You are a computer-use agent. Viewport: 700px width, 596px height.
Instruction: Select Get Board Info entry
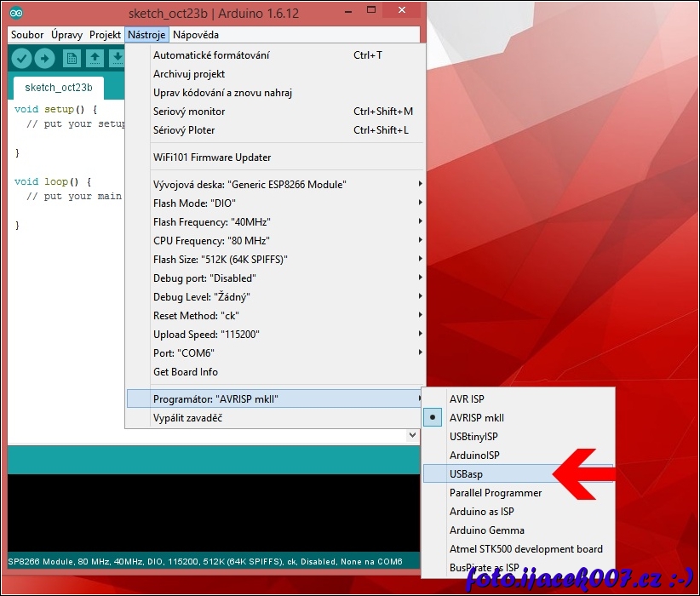(185, 372)
